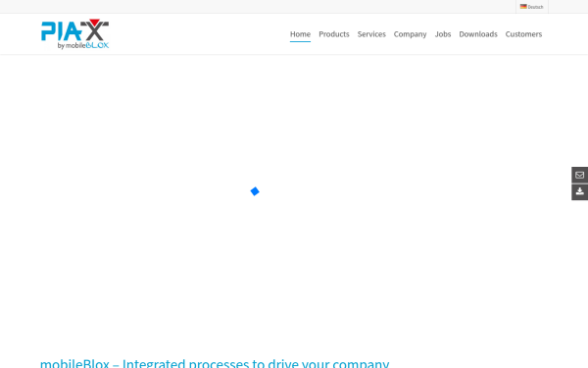Switch language to Deutsch with flag
Screen dimensions: 588x368
tap(532, 7)
